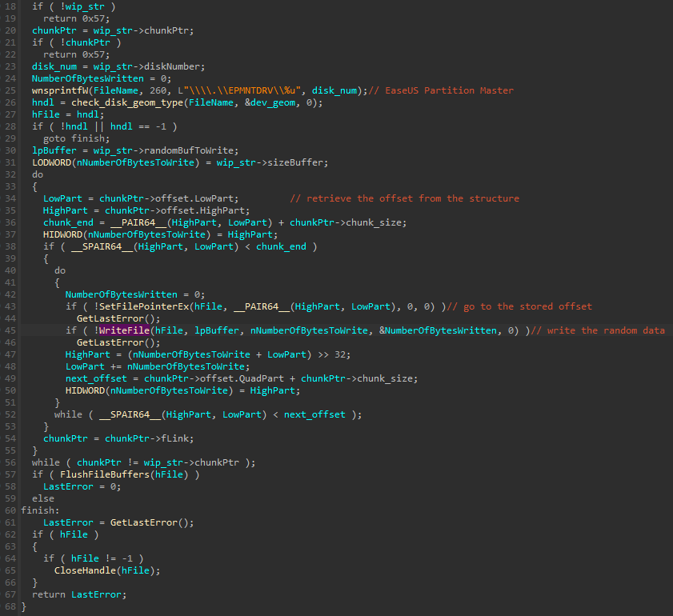Image resolution: width=673 pixels, height=616 pixels.
Task: Click 'goto finish;' statement
Action: 76,138
